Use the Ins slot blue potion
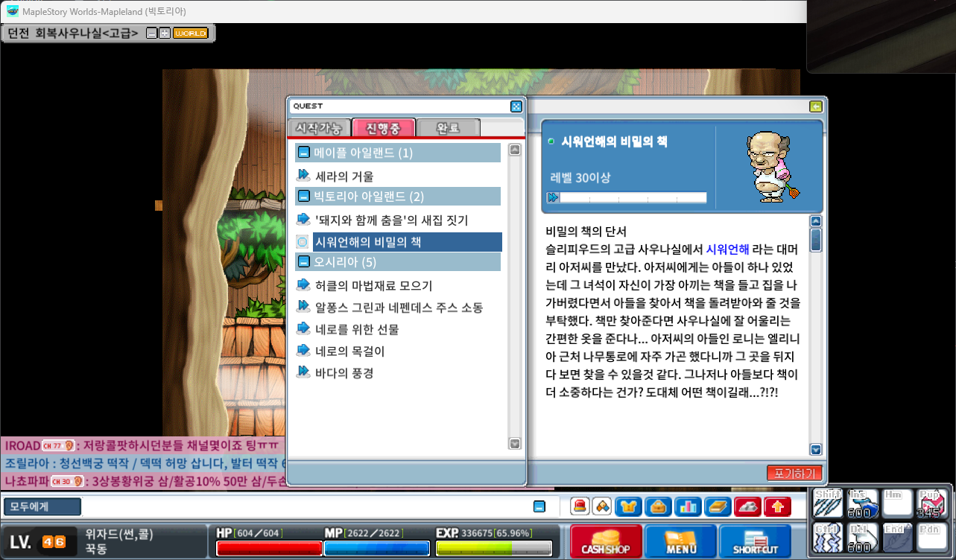 click(x=863, y=503)
